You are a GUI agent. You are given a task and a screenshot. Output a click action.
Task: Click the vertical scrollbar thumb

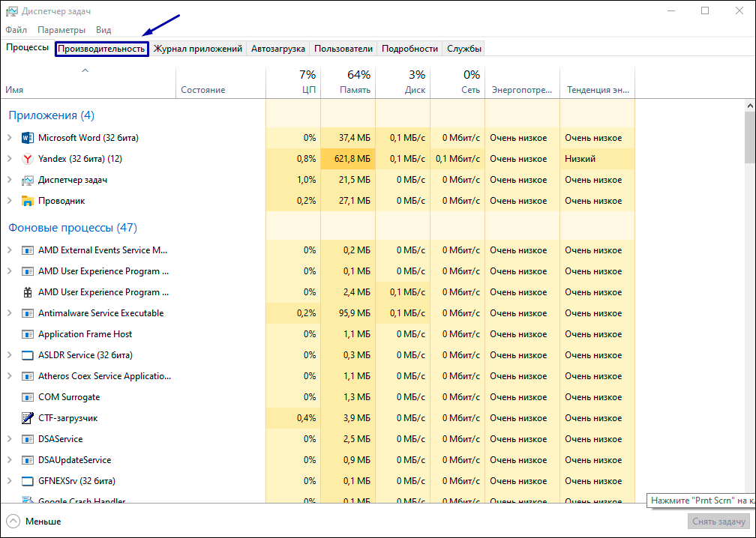pos(749,135)
